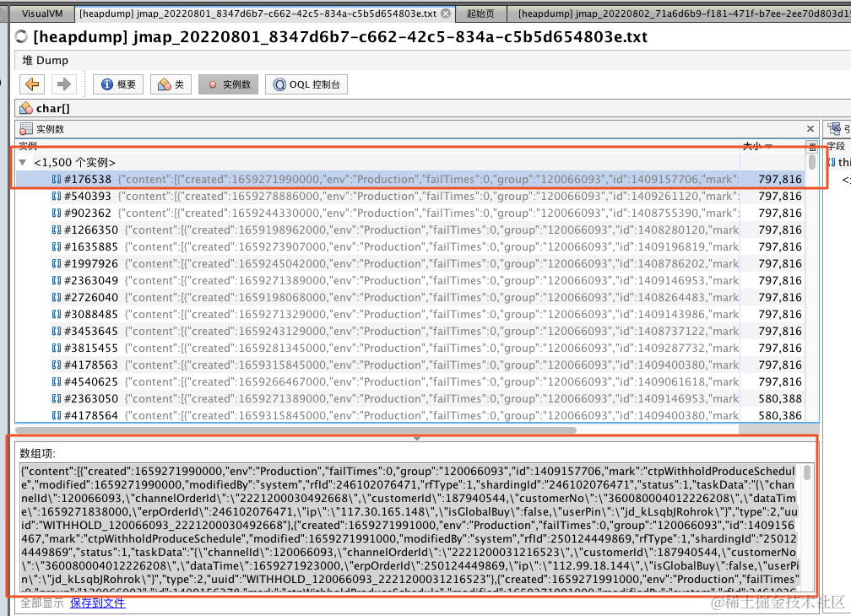This screenshot has height=616, width=851.
Task: Click the instances list horizontal scrollbar
Action: pos(295,430)
